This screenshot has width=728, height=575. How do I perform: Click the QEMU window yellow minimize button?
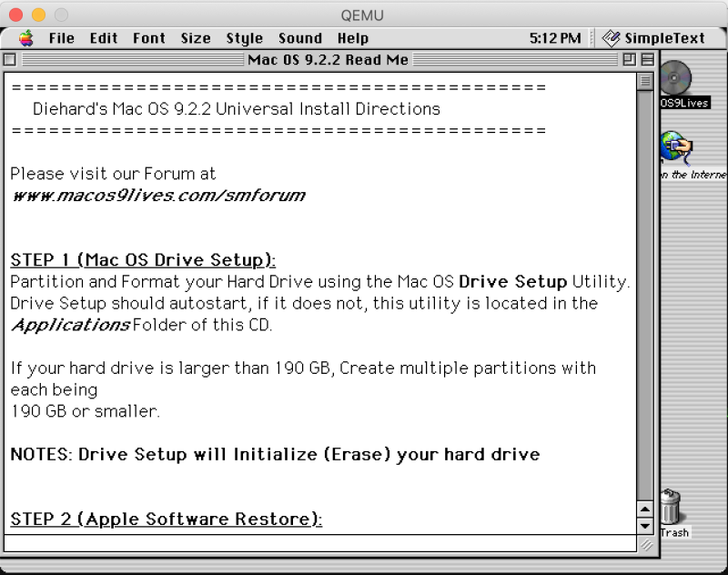[x=38, y=15]
